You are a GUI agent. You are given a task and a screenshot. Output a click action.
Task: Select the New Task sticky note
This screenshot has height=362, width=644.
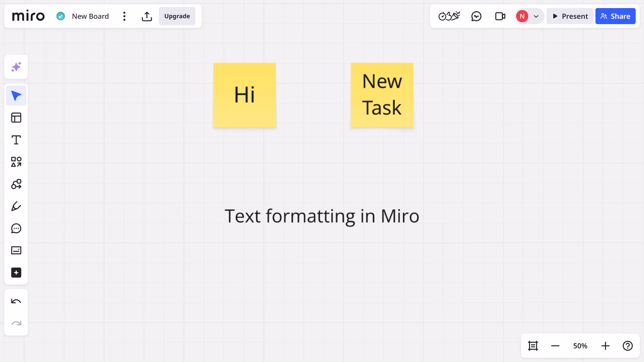382,95
